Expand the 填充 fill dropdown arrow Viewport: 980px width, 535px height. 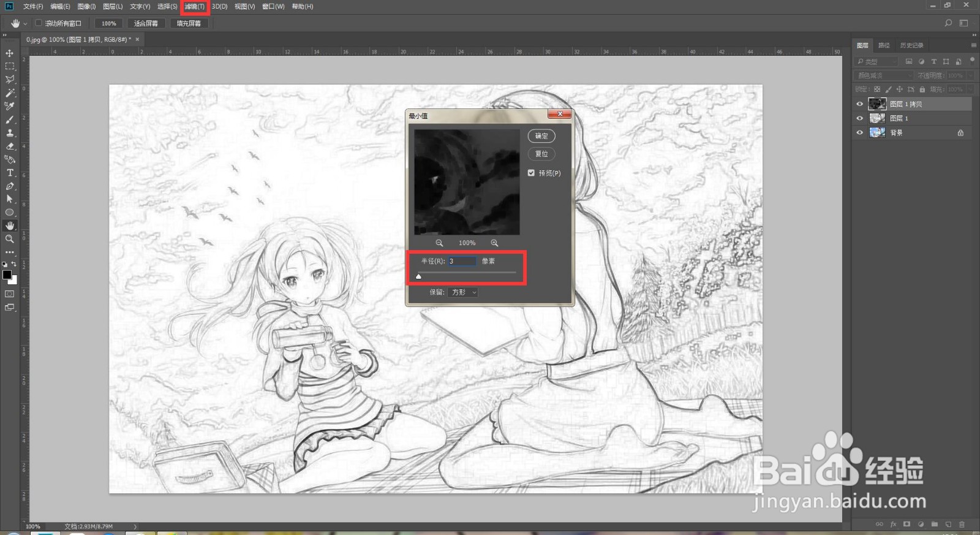tap(971, 89)
